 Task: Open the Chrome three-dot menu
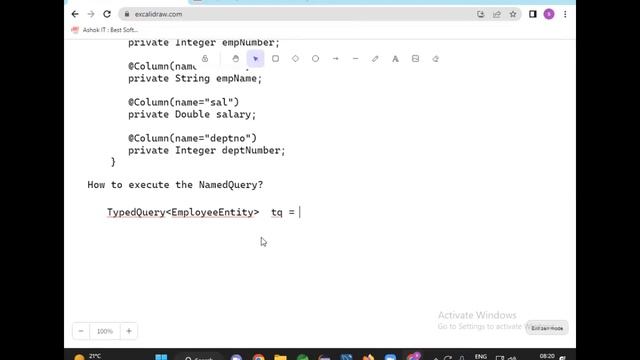[565, 14]
